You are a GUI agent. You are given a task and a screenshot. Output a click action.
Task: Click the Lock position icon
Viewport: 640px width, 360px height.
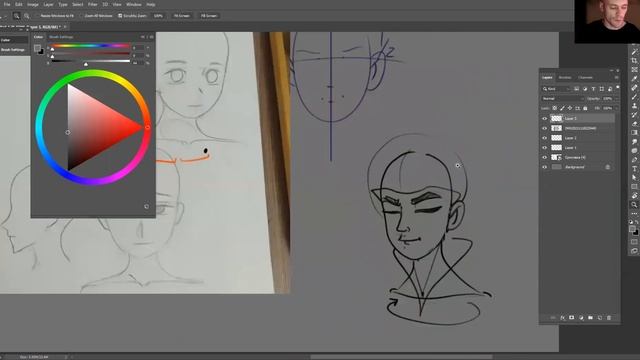click(x=570, y=108)
